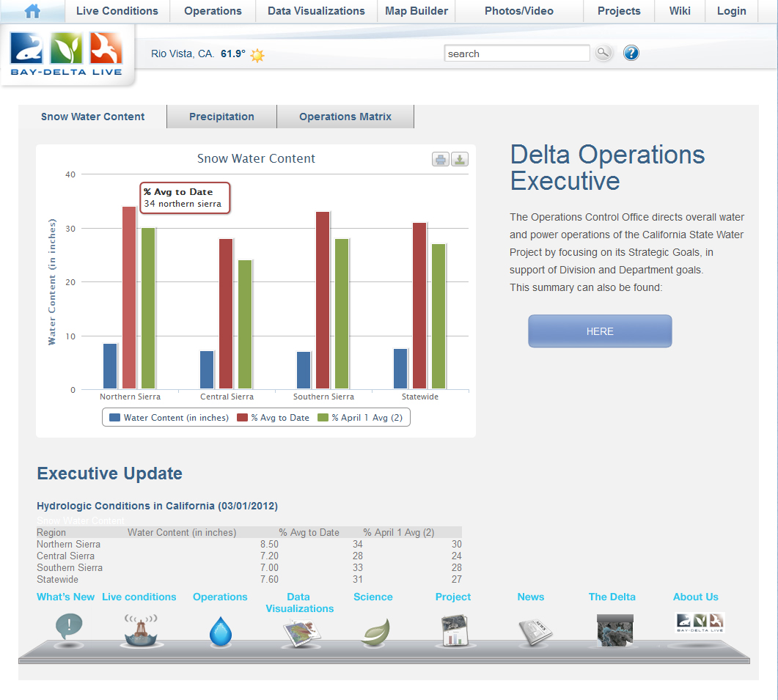Click The Delta satellite image icon

[614, 630]
